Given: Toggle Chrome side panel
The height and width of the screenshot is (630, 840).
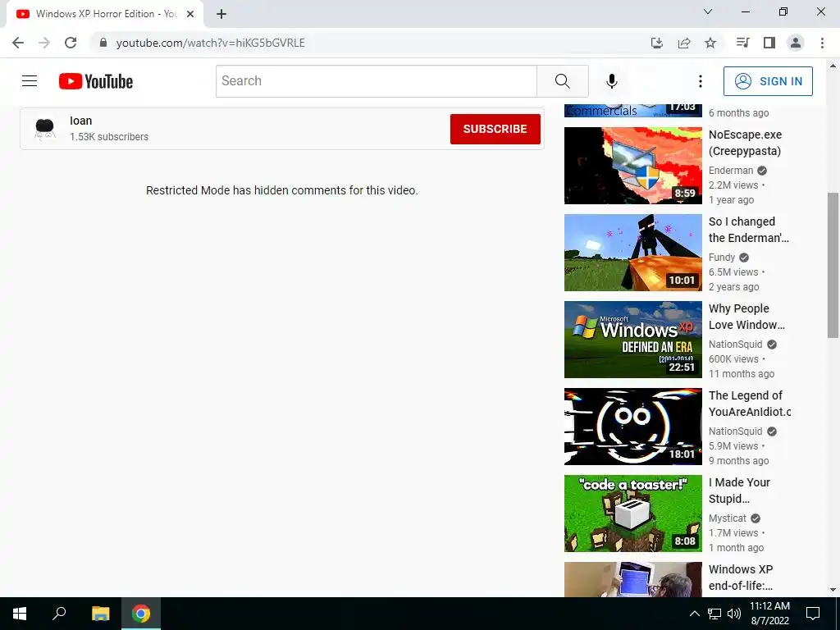Looking at the screenshot, I should pyautogui.click(x=769, y=43).
